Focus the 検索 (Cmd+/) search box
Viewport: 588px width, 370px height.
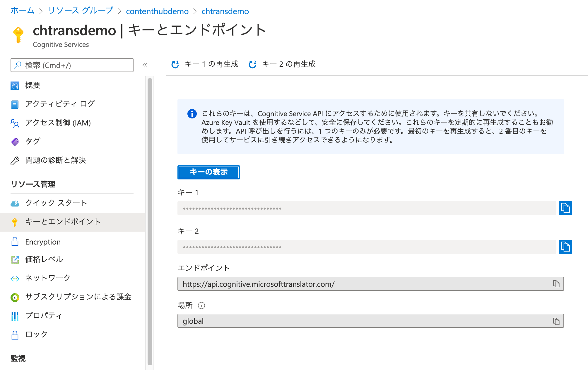(72, 65)
